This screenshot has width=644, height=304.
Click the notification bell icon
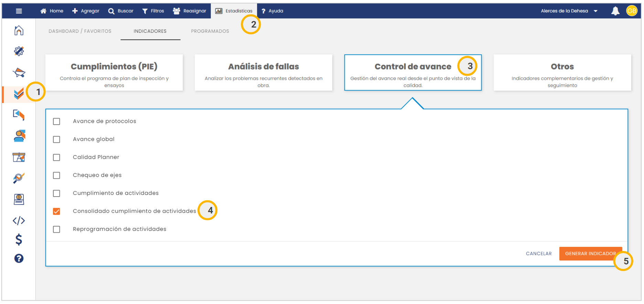point(615,11)
